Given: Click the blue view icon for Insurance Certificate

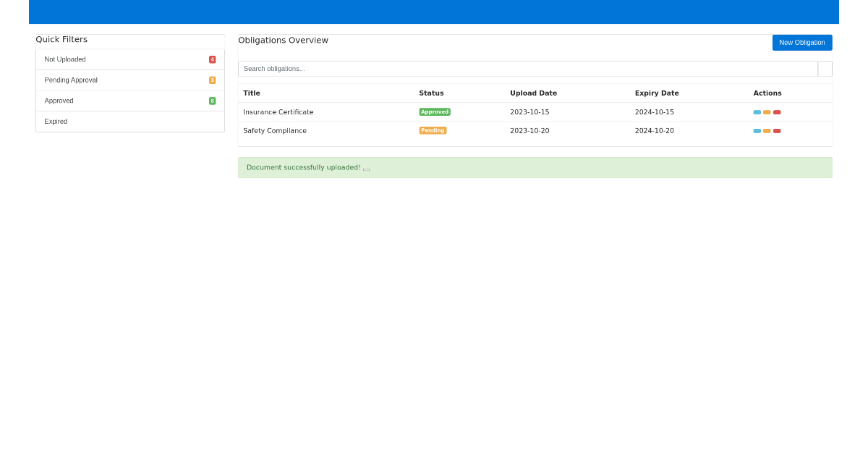Looking at the screenshot, I should click(x=756, y=112).
